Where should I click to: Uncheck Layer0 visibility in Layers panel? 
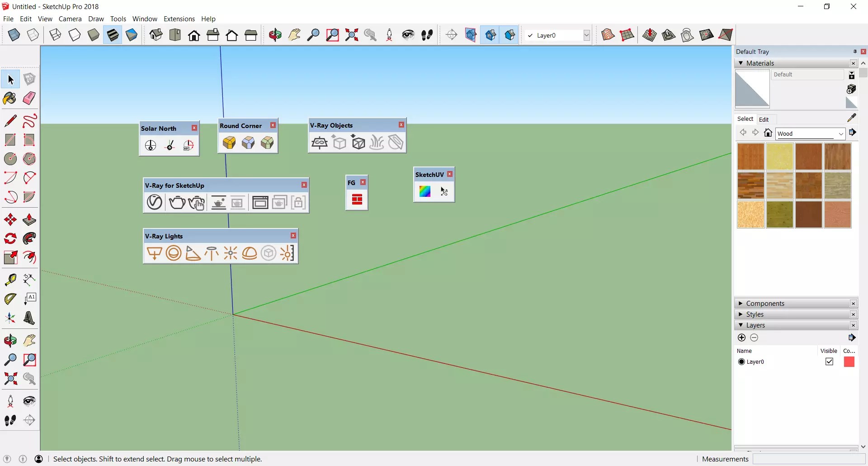click(x=830, y=361)
